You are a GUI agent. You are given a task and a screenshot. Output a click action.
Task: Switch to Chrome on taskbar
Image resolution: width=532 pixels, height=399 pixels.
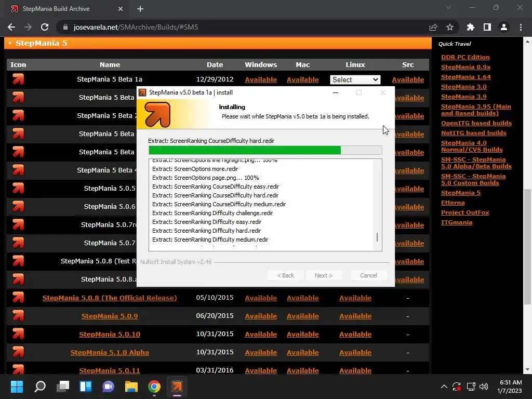pos(154,387)
